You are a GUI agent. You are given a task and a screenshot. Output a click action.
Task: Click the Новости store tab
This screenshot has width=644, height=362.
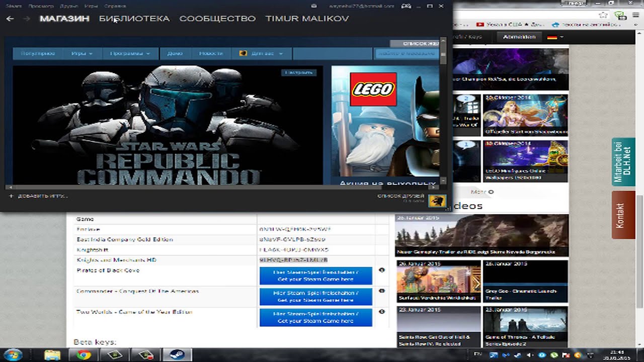[x=211, y=53]
